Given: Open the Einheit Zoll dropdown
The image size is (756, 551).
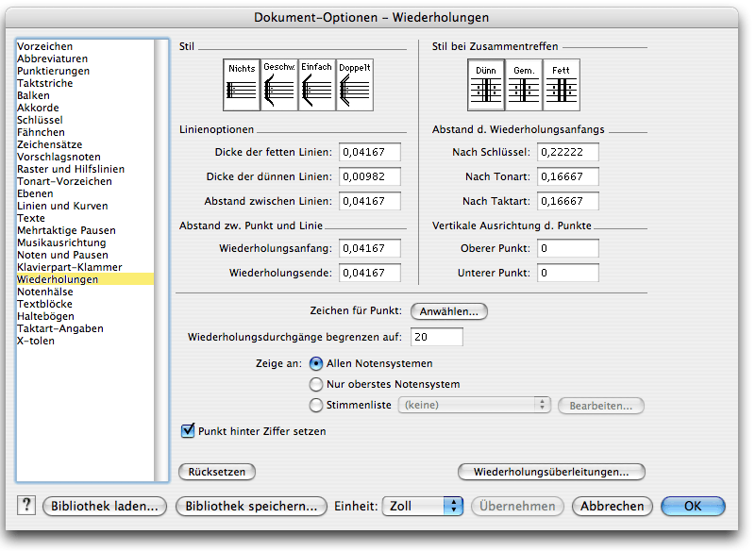Looking at the screenshot, I should [x=423, y=506].
